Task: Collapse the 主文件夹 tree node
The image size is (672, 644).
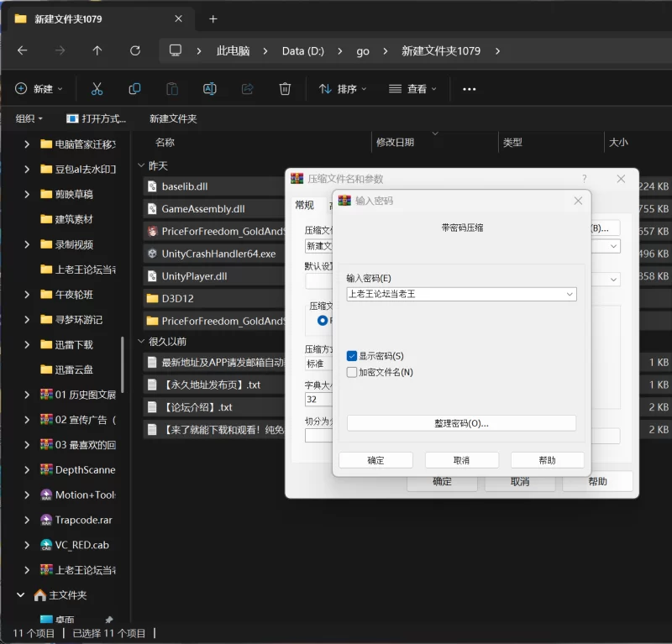Action: coord(20,594)
